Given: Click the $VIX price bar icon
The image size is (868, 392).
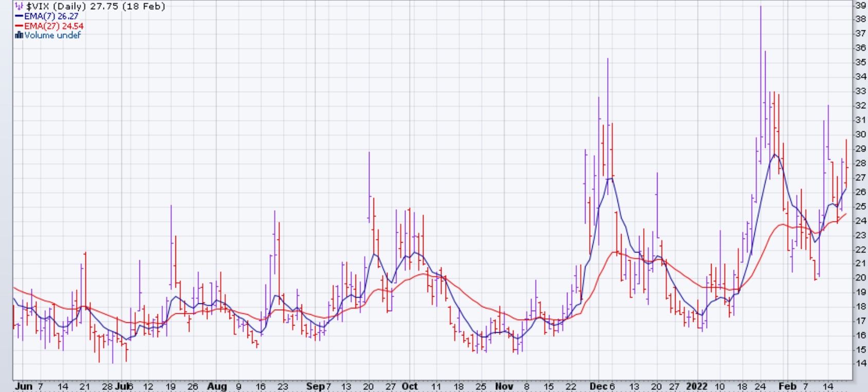Looking at the screenshot, I should (19, 7).
